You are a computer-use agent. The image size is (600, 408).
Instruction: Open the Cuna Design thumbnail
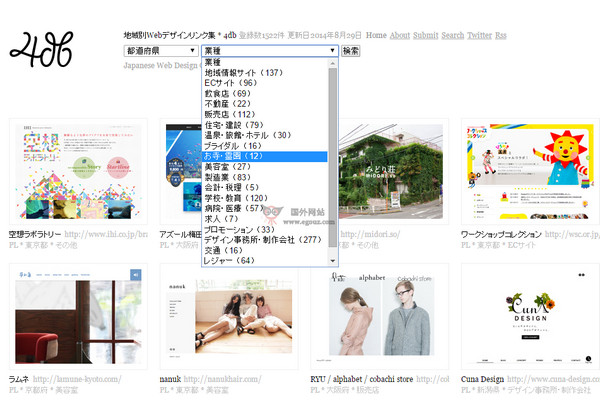pos(530,316)
